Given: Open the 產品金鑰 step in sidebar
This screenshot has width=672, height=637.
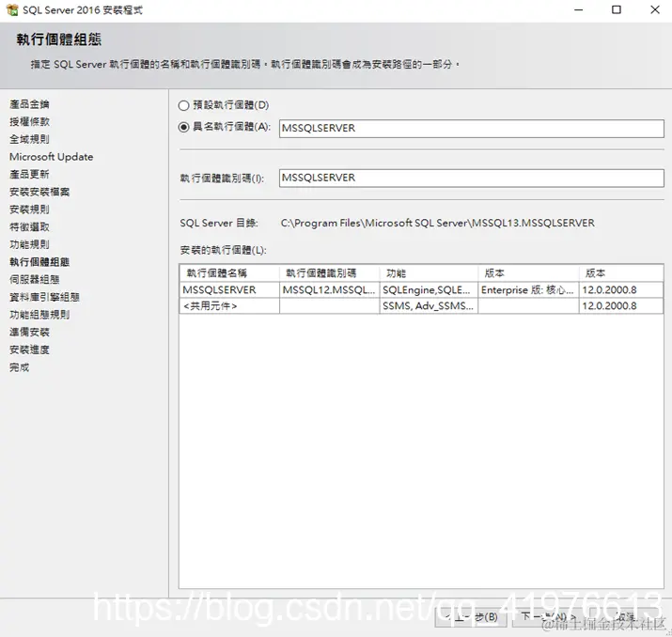Looking at the screenshot, I should point(29,104).
